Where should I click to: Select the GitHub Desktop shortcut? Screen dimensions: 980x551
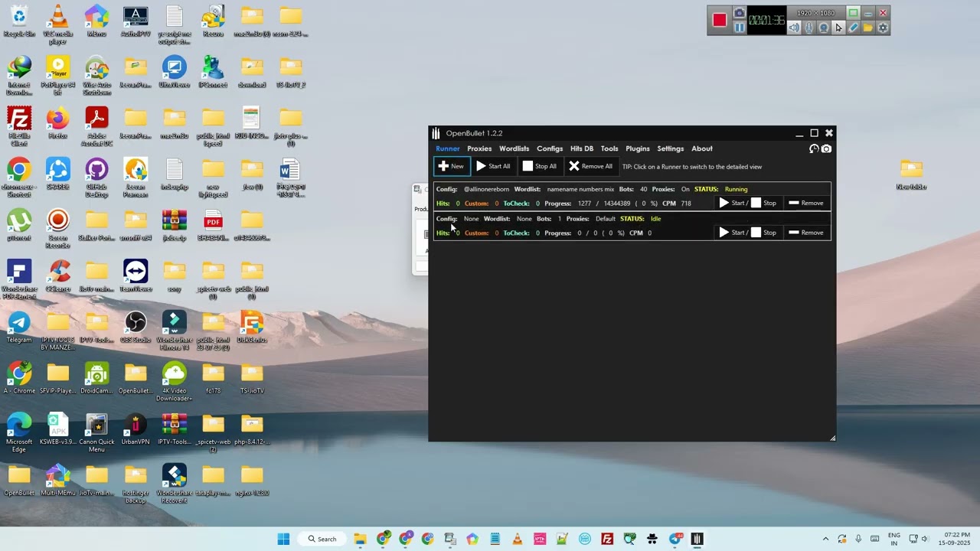pyautogui.click(x=96, y=178)
